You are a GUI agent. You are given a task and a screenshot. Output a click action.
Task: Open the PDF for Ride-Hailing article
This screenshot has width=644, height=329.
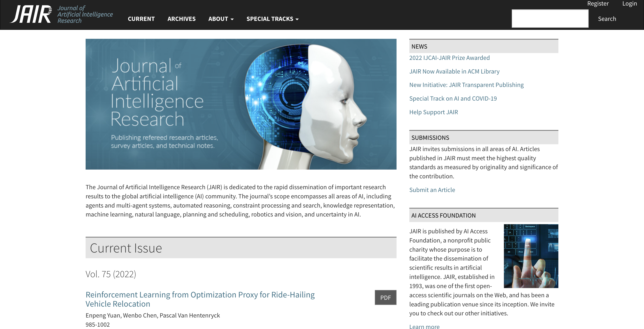pos(385,297)
